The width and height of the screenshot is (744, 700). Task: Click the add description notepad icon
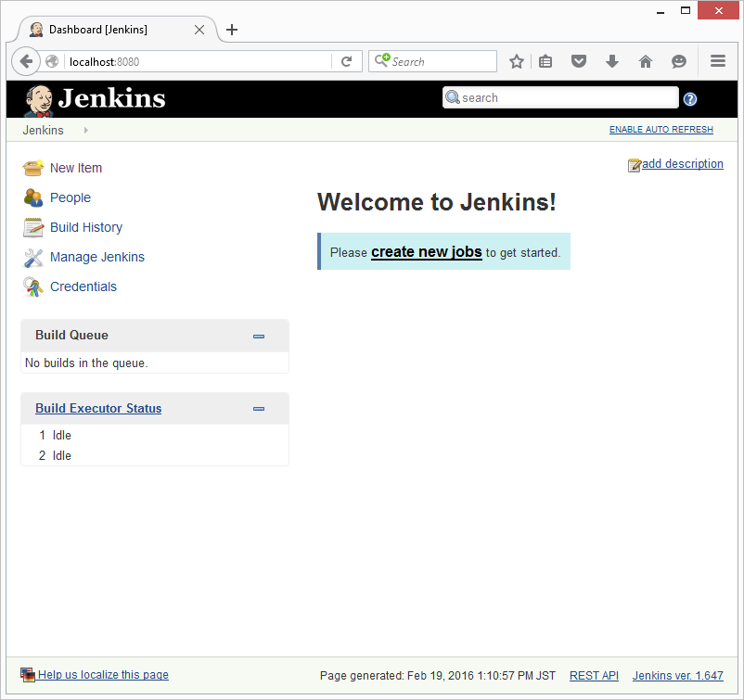coord(634,165)
